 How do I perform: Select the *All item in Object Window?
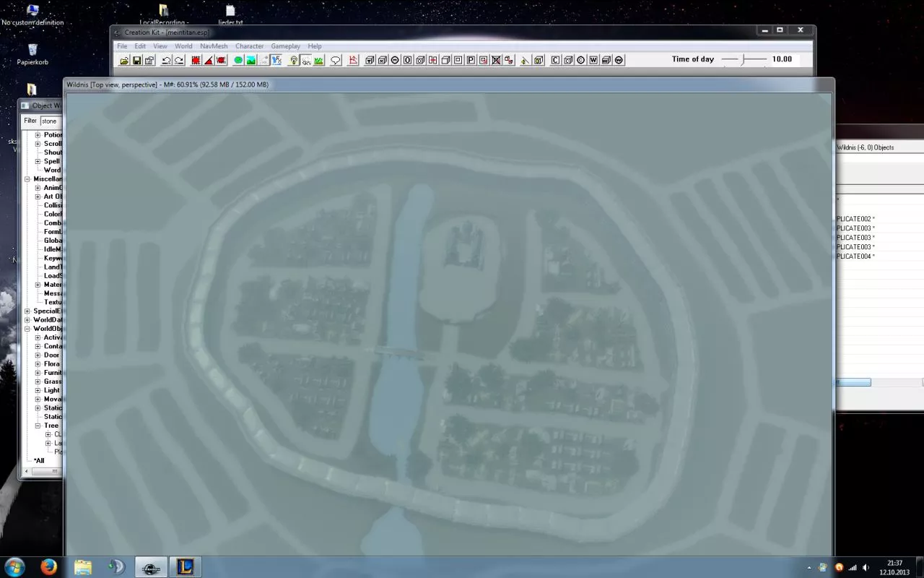click(39, 461)
